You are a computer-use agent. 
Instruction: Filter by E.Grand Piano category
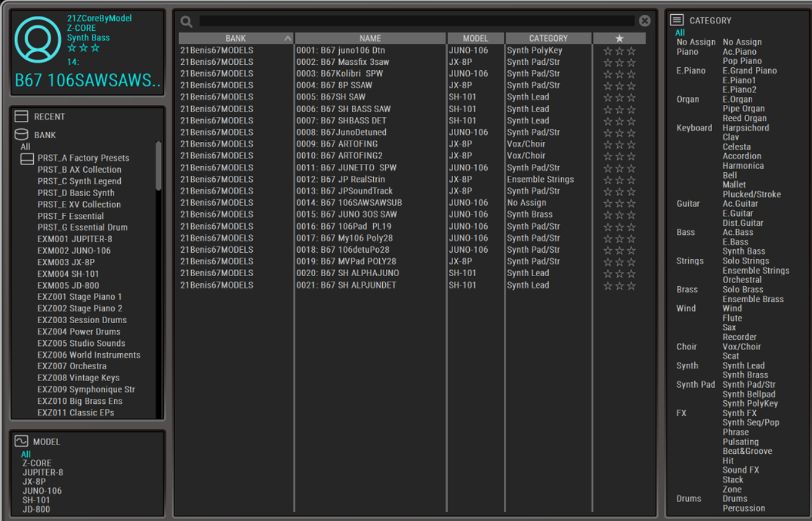click(x=749, y=70)
